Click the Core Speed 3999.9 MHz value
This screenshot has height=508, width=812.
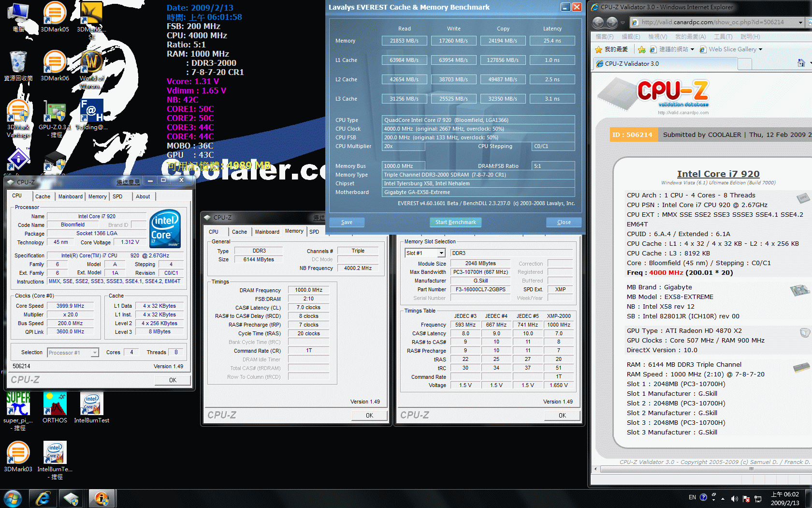click(71, 306)
